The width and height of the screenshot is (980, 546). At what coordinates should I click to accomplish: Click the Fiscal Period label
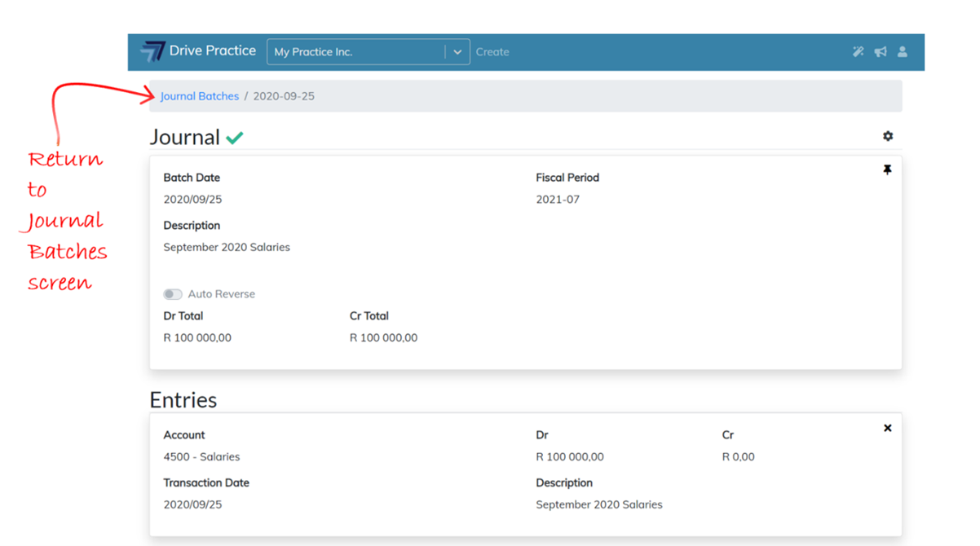point(567,178)
